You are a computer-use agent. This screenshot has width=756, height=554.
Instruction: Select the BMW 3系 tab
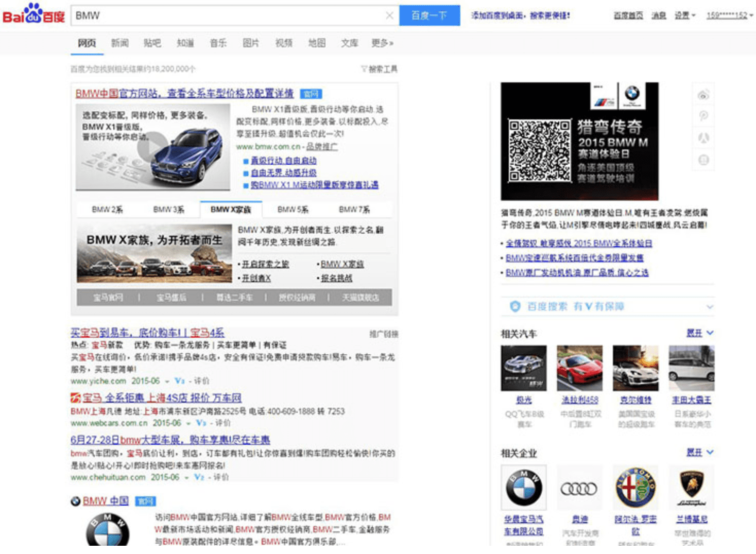(x=168, y=210)
